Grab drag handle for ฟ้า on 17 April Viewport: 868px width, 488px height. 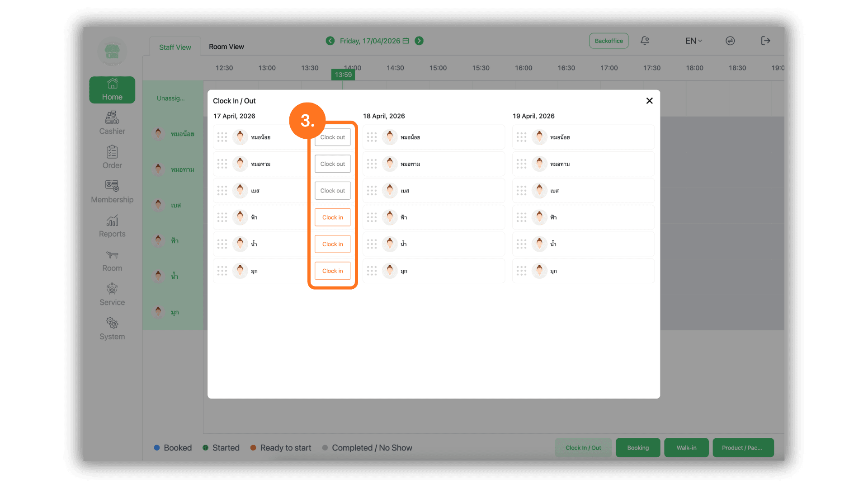pos(222,217)
